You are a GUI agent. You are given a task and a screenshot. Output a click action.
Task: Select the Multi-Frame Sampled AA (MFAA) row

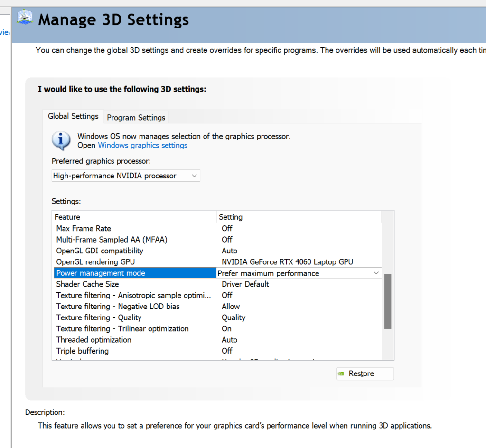[x=217, y=240]
